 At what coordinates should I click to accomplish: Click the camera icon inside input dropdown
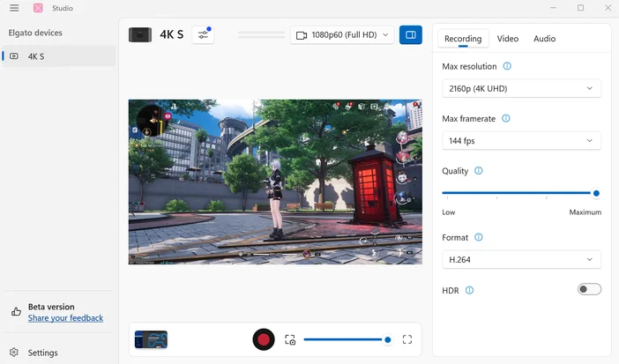tap(302, 35)
